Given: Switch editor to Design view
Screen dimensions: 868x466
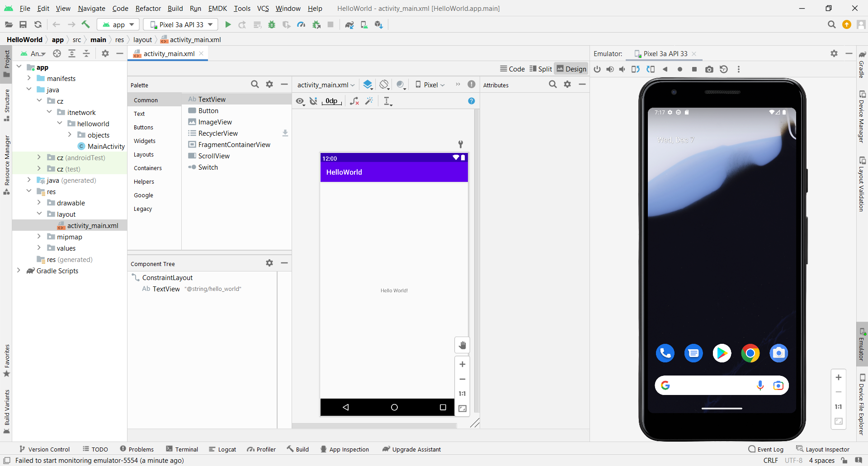Looking at the screenshot, I should [x=571, y=69].
